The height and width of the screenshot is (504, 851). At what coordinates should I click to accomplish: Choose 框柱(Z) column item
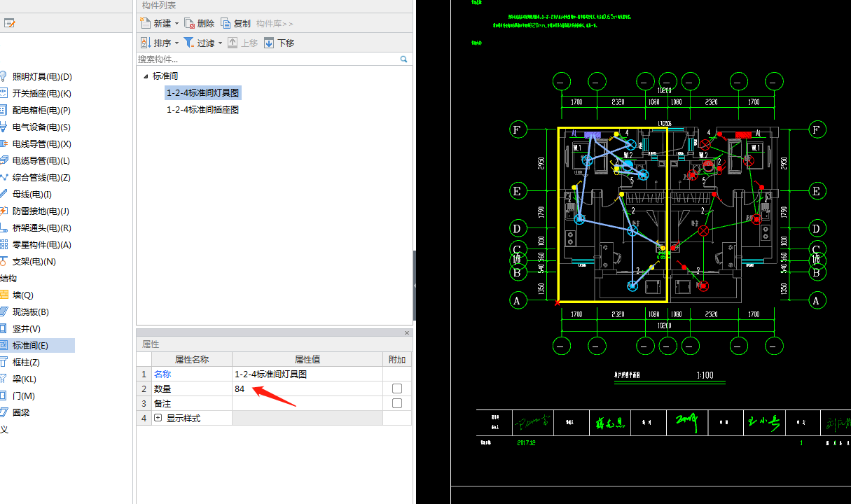pyautogui.click(x=26, y=363)
